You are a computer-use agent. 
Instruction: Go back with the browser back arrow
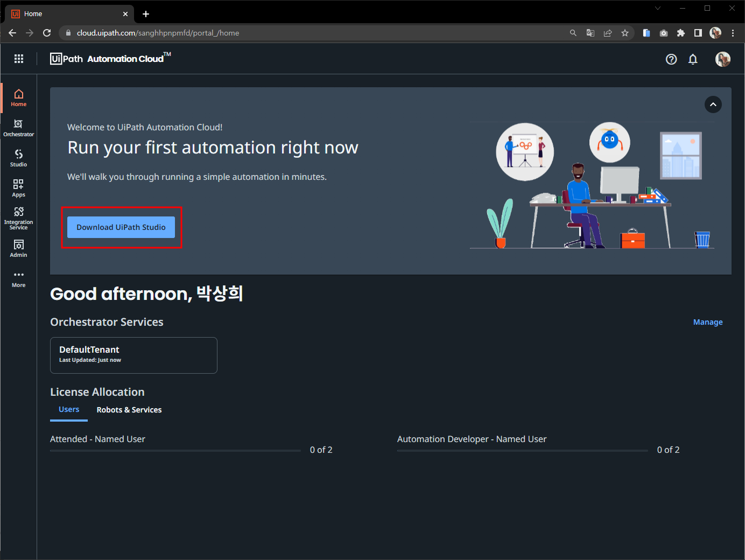[x=12, y=33]
